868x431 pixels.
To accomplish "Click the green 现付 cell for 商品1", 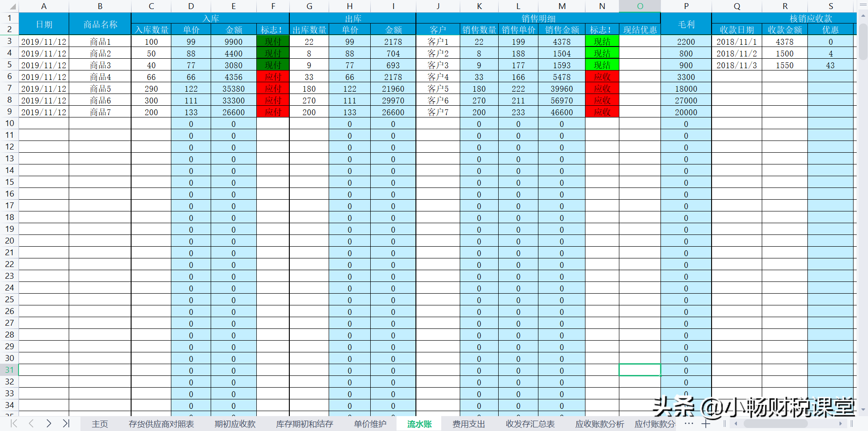I will coord(273,42).
